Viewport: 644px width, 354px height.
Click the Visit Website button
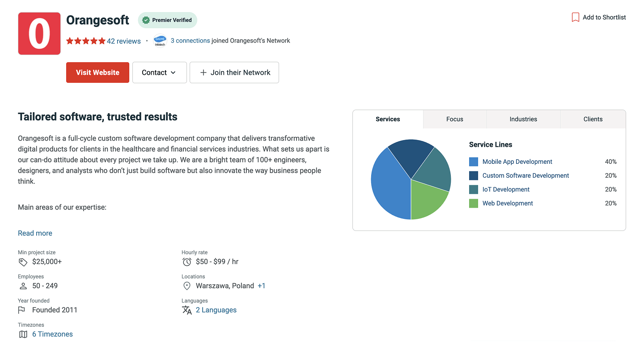(97, 73)
